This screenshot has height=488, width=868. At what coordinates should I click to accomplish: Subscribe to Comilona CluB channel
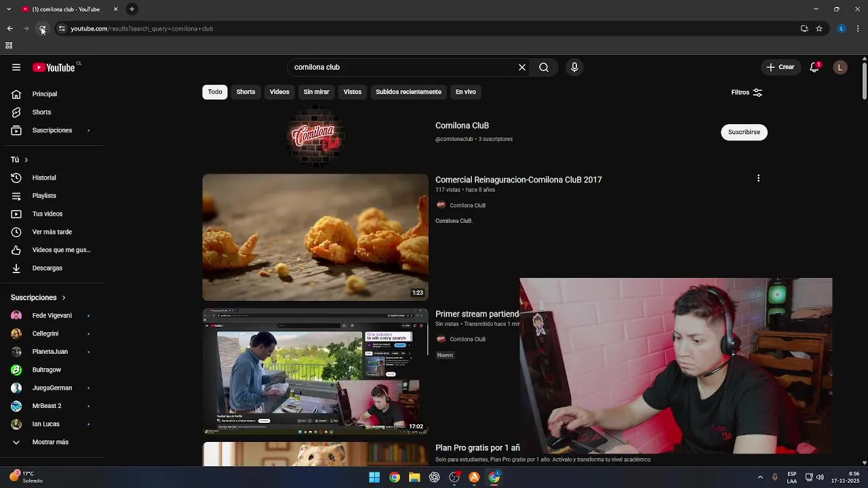(744, 132)
